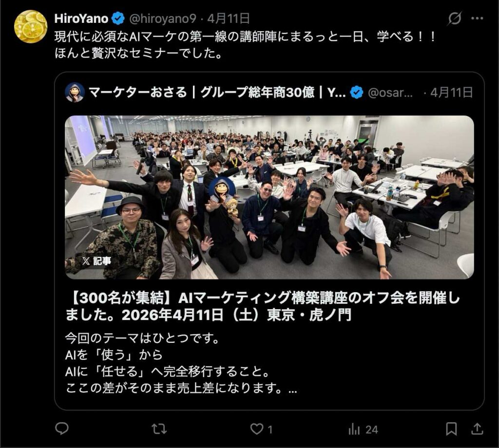Open the reply icon under the post
499x448 pixels.
pos(62,429)
